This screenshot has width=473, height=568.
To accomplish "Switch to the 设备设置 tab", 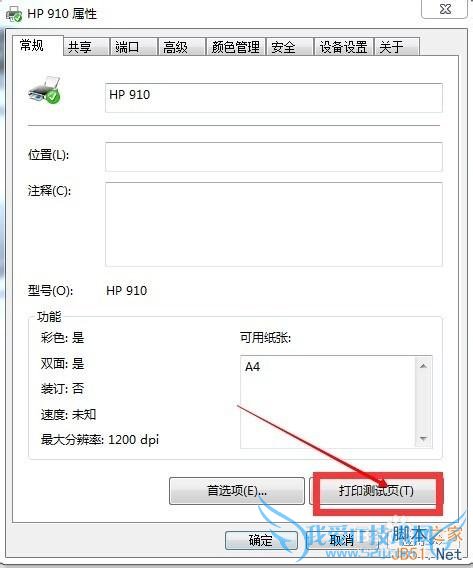I will (x=343, y=47).
